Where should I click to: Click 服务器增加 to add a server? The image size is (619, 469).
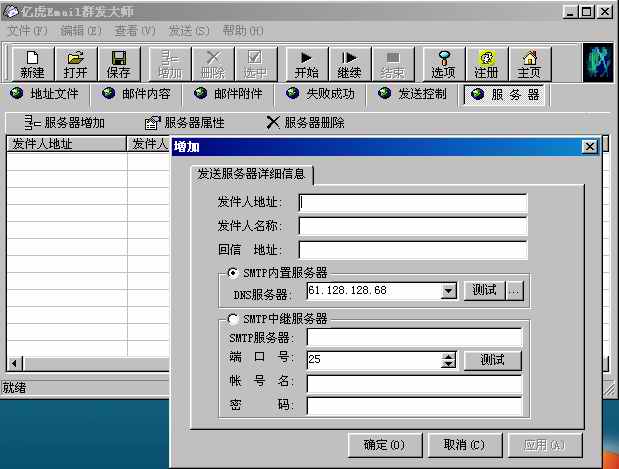coord(64,123)
